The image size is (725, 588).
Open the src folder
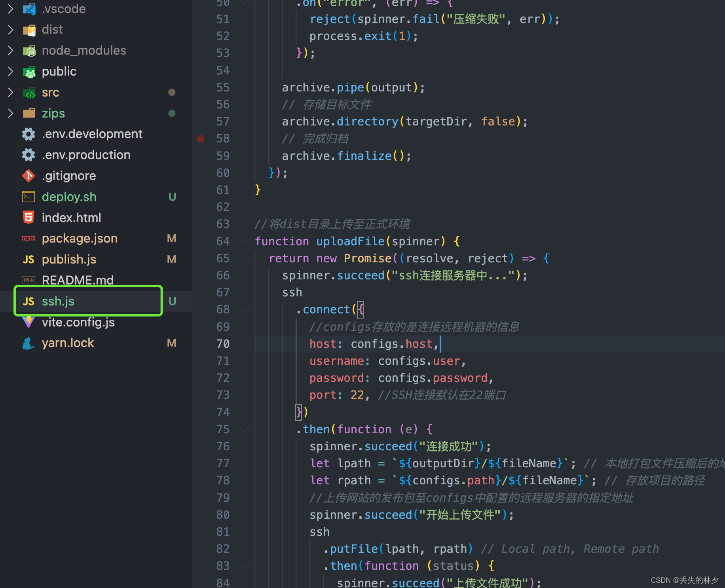[50, 92]
